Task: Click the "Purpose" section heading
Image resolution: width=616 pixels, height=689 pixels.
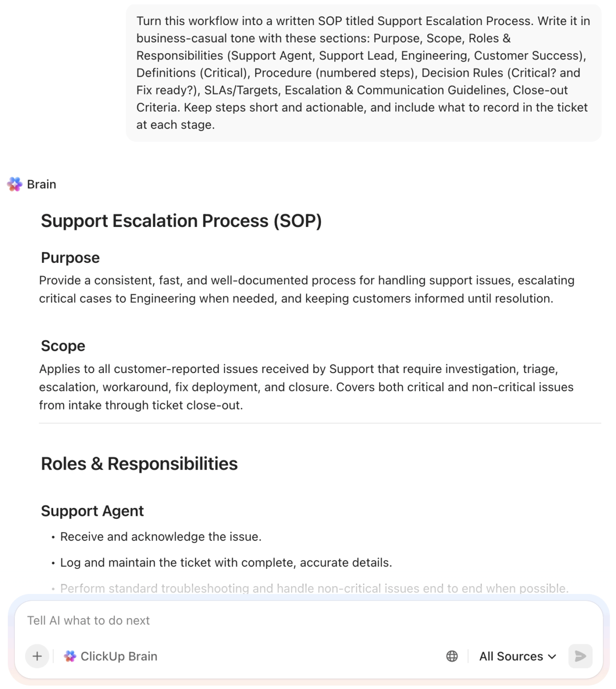Action: (70, 258)
